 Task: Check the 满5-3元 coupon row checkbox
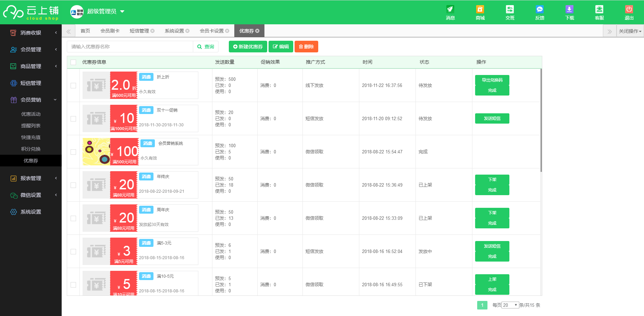pyautogui.click(x=73, y=252)
